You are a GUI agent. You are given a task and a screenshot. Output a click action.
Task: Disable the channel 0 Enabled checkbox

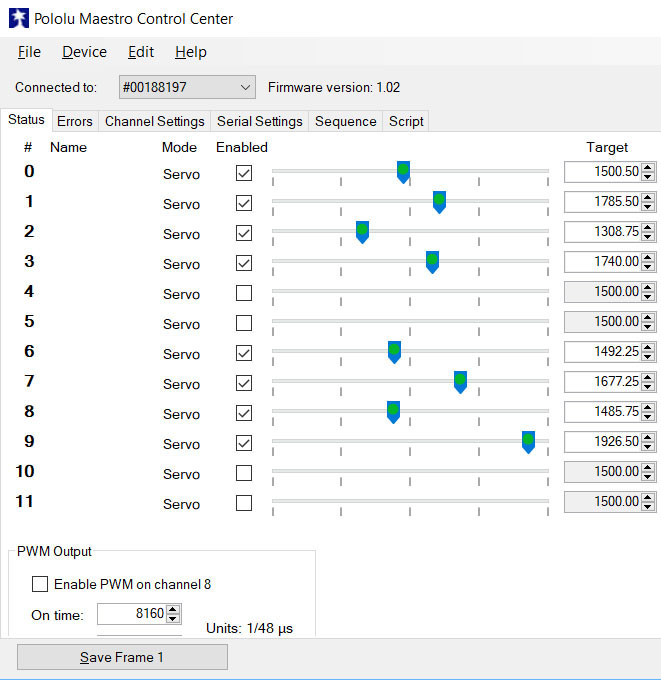(244, 173)
